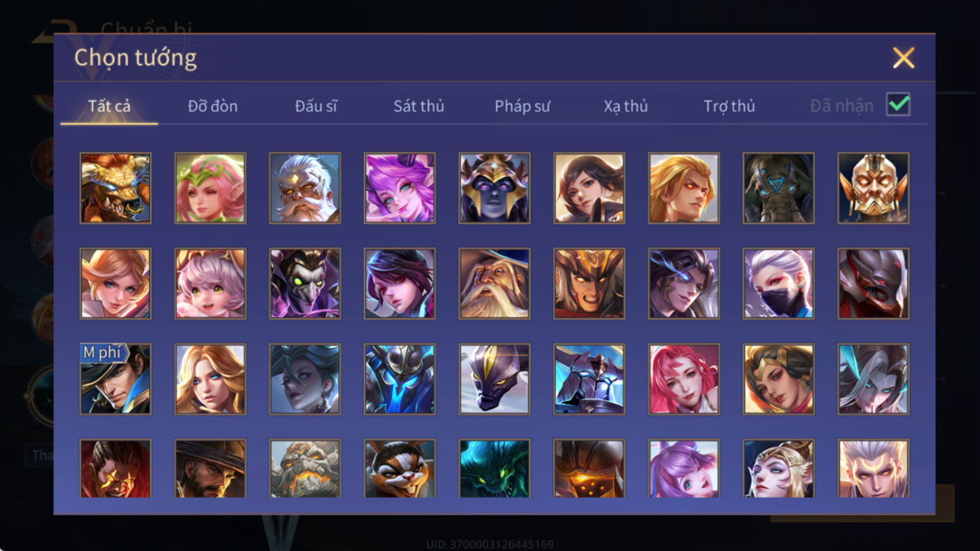The height and width of the screenshot is (551, 980).
Task: Choose the rock golem hero portrait
Action: click(305, 468)
